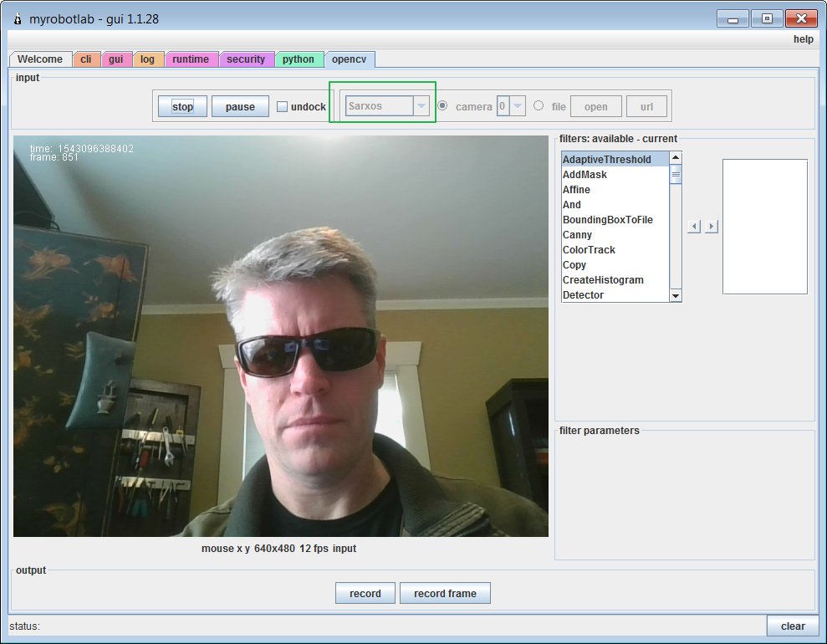
Task: Select the camera radio button
Action: tap(442, 105)
